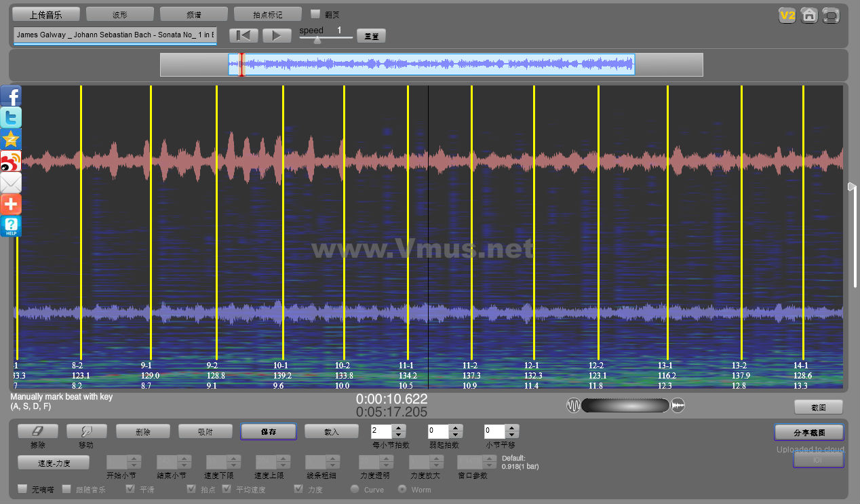This screenshot has height=504, width=860.
Task: Switch to the 波形 waveform view
Action: coord(120,14)
